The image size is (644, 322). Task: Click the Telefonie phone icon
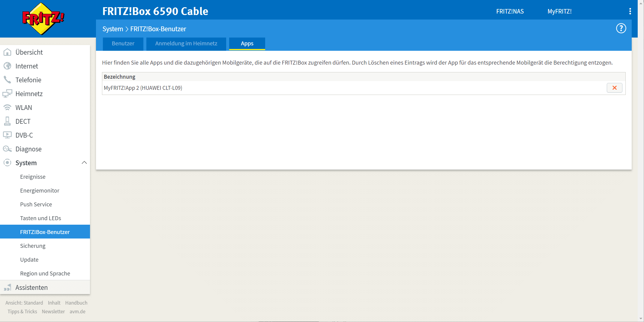click(x=7, y=80)
